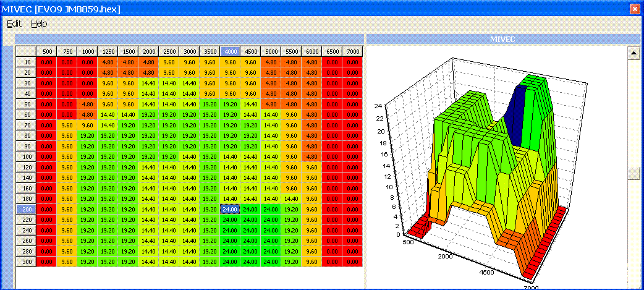
Task: Click the 0.00 cell at row 200, column 6500
Action: 332,209
